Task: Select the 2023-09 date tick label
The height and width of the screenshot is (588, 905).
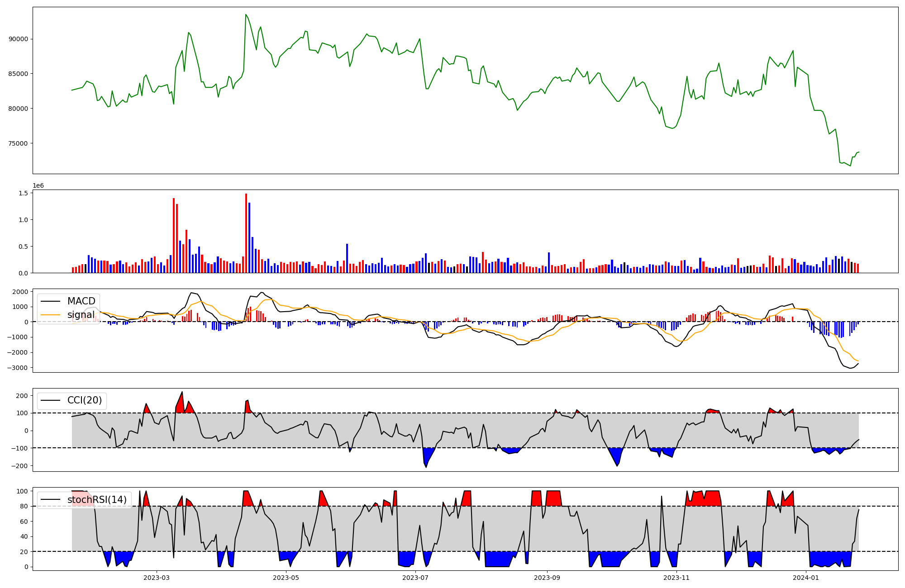Action: point(547,578)
